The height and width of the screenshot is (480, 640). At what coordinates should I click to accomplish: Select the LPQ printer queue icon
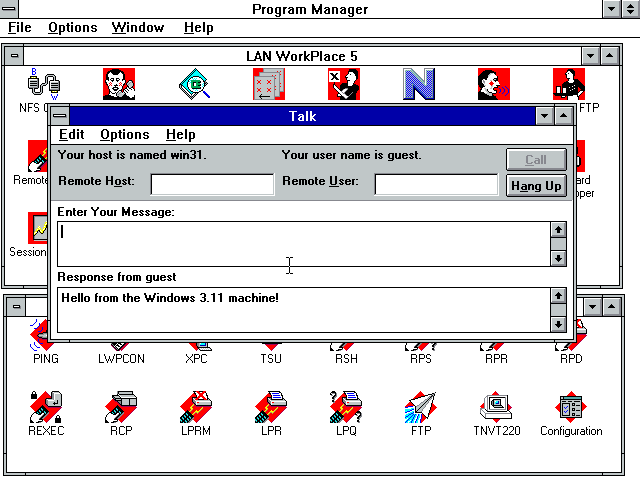[x=346, y=407]
